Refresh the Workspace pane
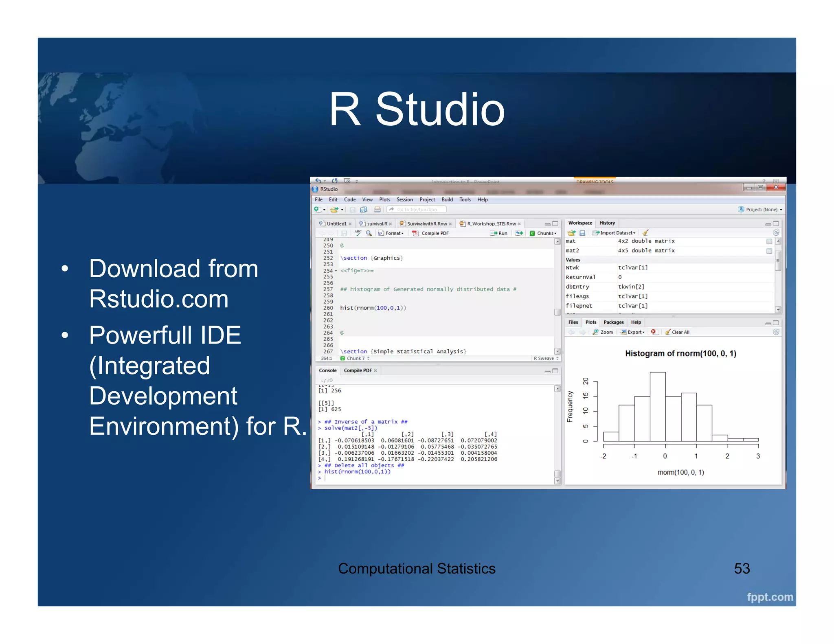834x644 pixels. click(776, 233)
